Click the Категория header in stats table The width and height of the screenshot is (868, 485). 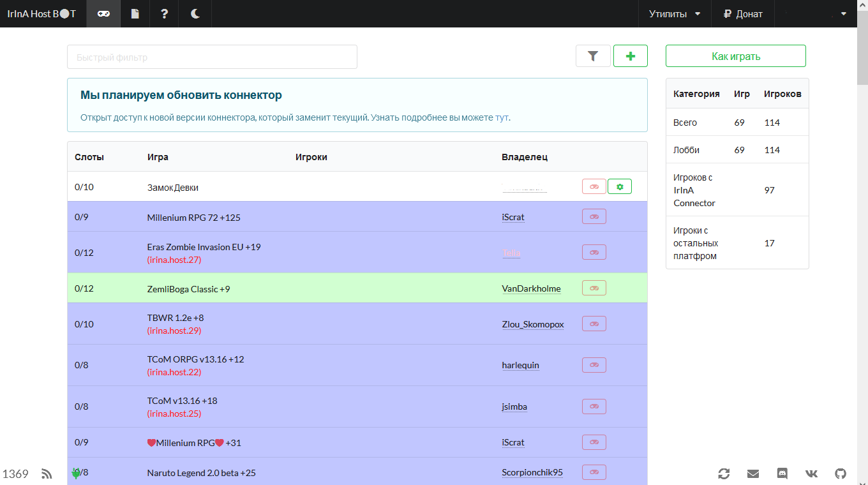tap(696, 94)
